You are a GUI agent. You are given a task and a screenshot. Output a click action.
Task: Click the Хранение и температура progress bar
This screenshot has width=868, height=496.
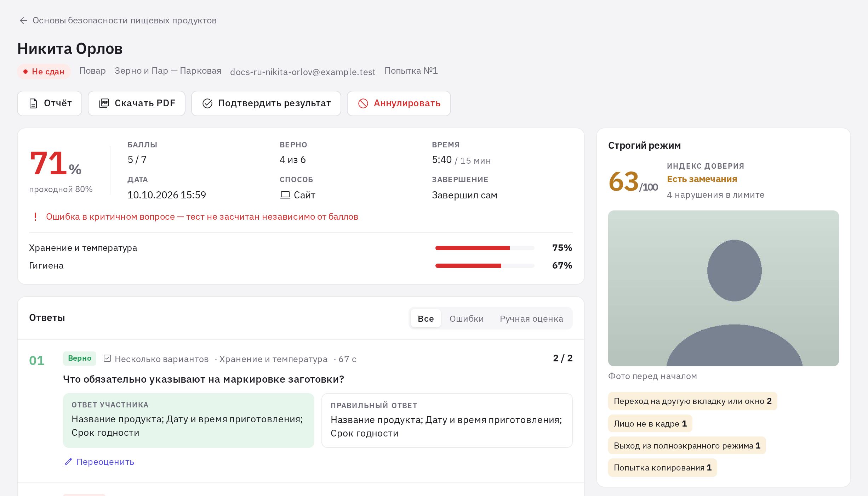tap(485, 248)
